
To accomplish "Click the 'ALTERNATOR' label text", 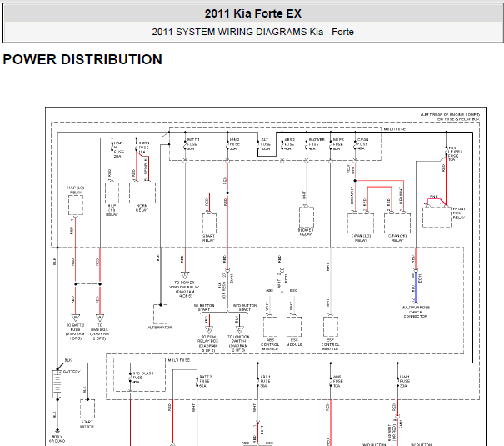I will coord(160,328).
